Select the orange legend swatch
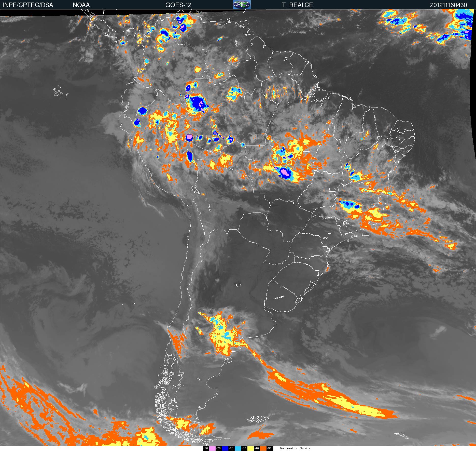 click(263, 448)
